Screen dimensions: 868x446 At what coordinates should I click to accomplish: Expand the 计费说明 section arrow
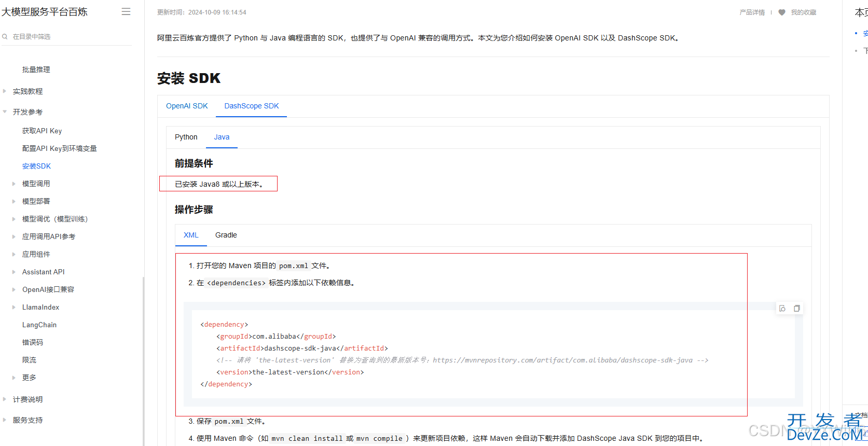[5, 399]
